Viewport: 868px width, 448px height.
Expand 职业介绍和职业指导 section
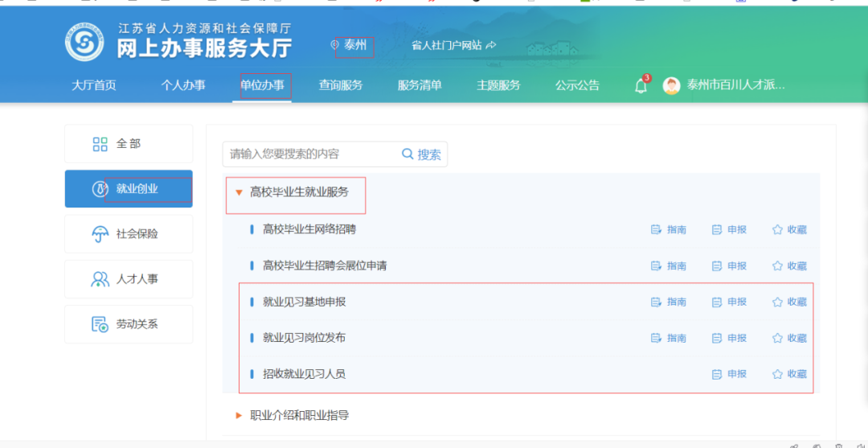(239, 415)
